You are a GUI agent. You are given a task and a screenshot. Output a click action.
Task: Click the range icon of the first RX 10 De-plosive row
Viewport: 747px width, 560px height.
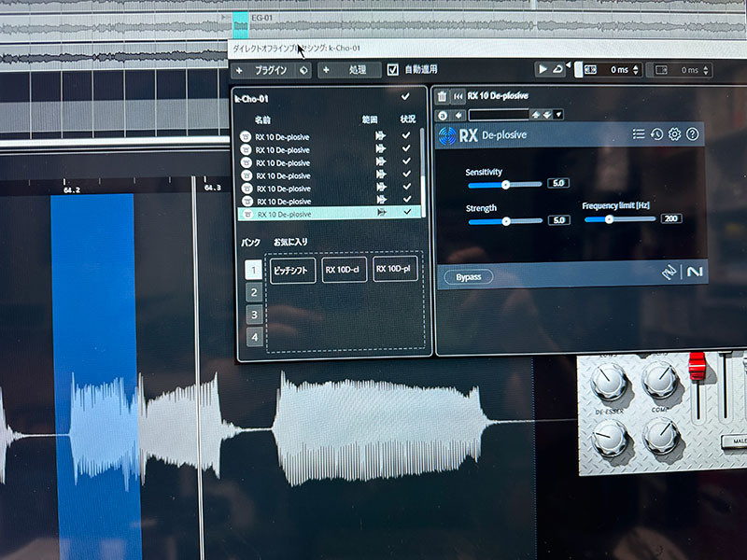[380, 135]
